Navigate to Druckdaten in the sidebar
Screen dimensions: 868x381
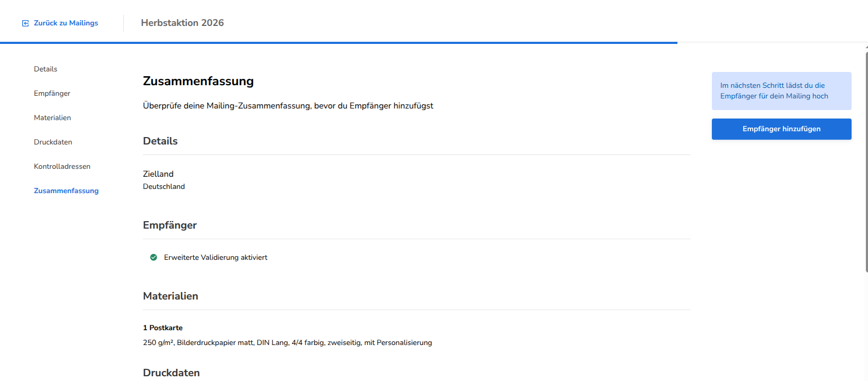(53, 142)
